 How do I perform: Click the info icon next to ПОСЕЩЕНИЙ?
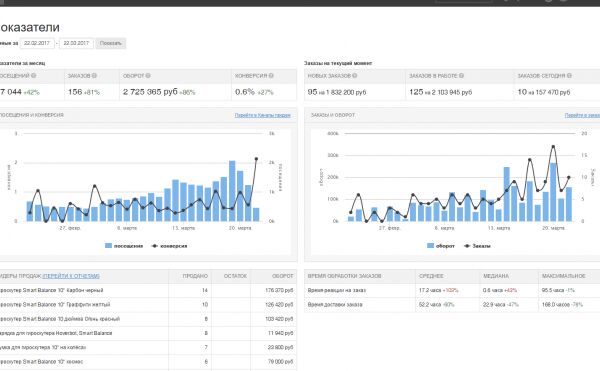click(34, 76)
